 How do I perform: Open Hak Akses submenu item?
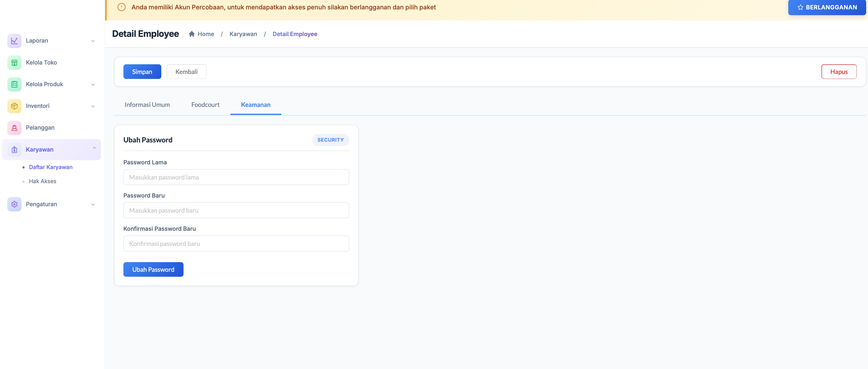point(42,181)
